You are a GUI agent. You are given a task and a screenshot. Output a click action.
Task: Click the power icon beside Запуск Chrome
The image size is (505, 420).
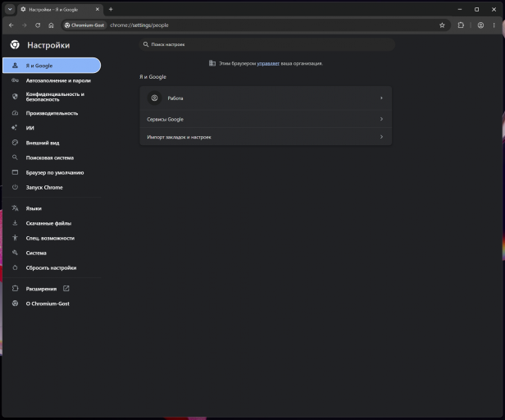(x=15, y=187)
